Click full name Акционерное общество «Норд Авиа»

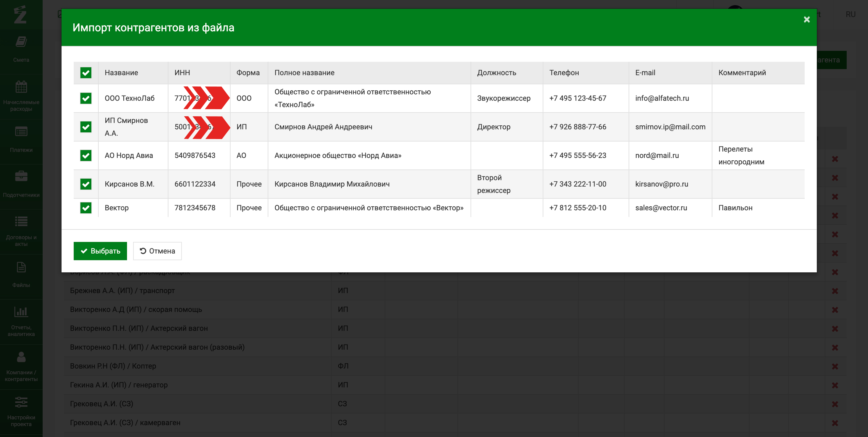tap(338, 156)
